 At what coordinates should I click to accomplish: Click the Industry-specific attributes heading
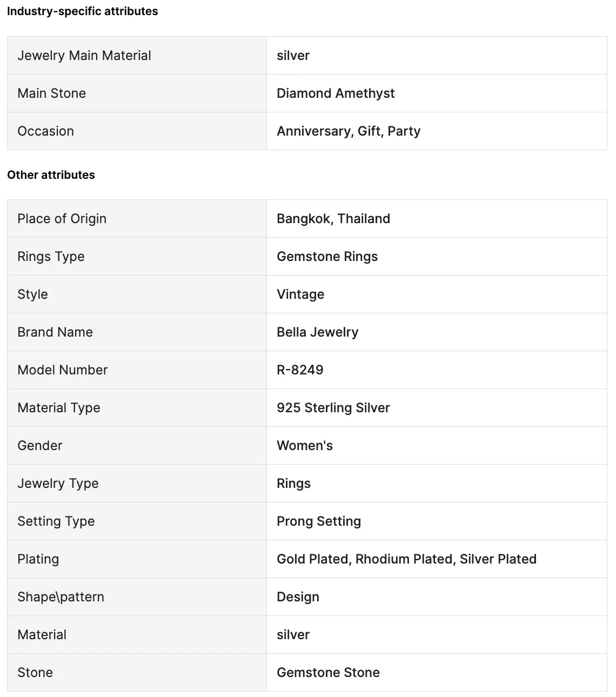(x=82, y=11)
